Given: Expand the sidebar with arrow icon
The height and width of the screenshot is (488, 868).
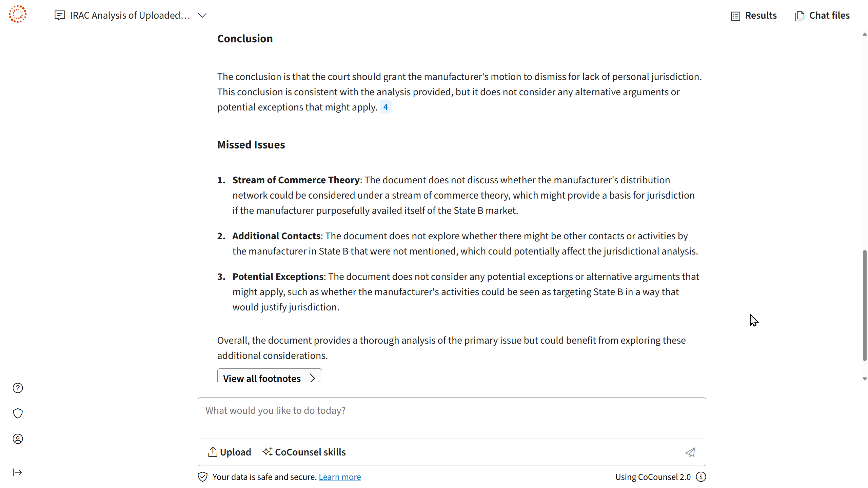Looking at the screenshot, I should point(18,472).
